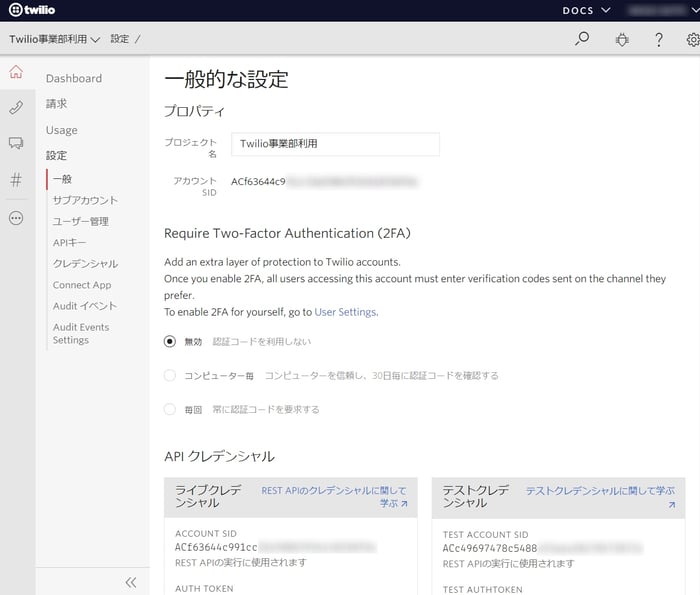The width and height of the screenshot is (700, 595).
Task: Click the search magnifier icon
Action: coord(582,39)
